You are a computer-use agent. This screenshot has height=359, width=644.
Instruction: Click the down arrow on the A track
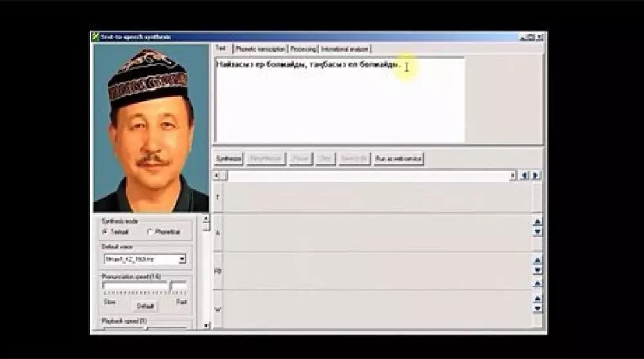tap(538, 232)
